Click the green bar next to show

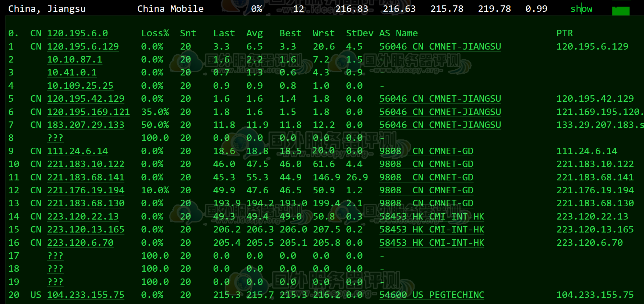(621, 11)
